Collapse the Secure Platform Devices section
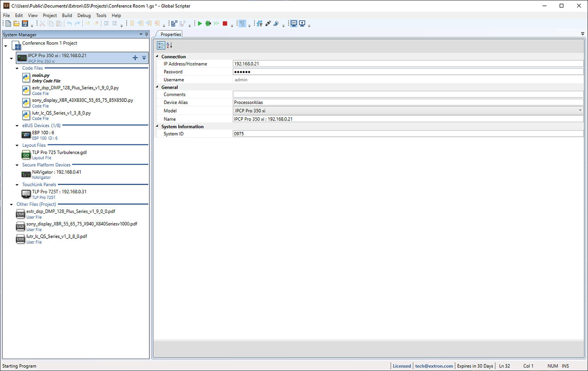Screen dimensions: 588x371 (x=17, y=165)
